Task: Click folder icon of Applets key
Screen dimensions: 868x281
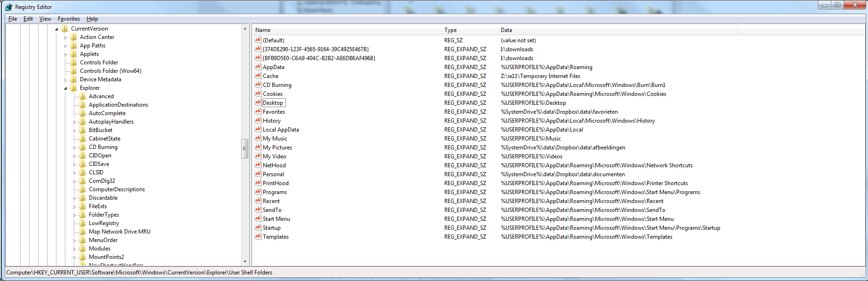Action: (74, 54)
